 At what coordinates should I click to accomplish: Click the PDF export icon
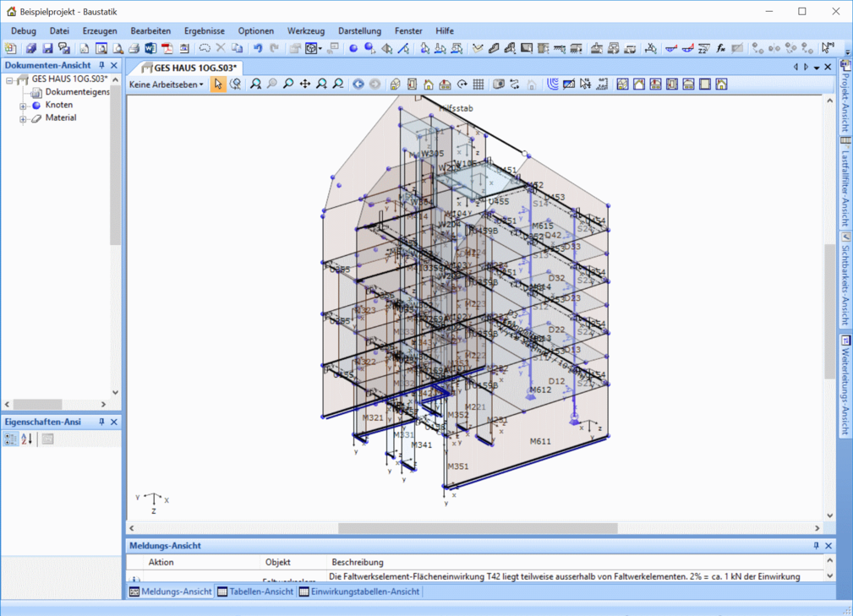click(167, 49)
